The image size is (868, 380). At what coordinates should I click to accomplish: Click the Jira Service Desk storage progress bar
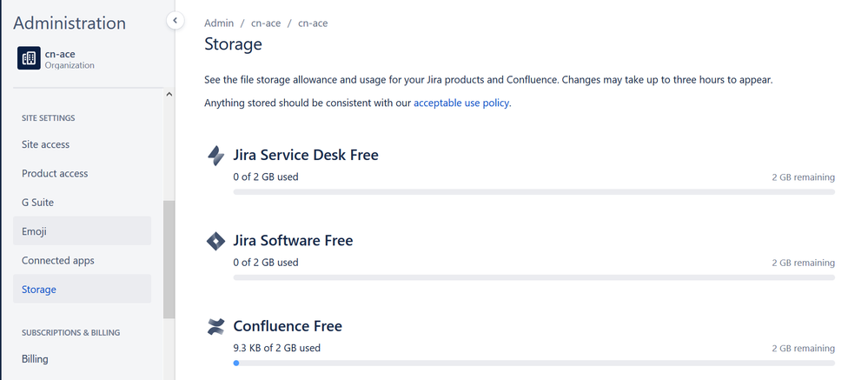coord(533,191)
